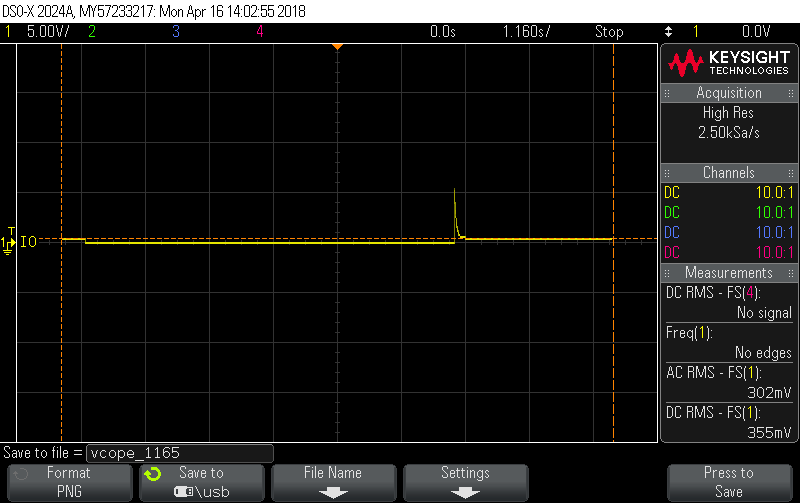The image size is (800, 503).
Task: Click the 0.0V trigger level readout
Action: (756, 32)
